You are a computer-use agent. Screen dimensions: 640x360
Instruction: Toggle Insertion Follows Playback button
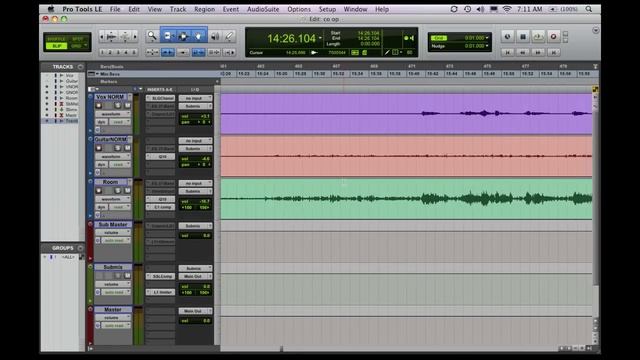(229, 52)
